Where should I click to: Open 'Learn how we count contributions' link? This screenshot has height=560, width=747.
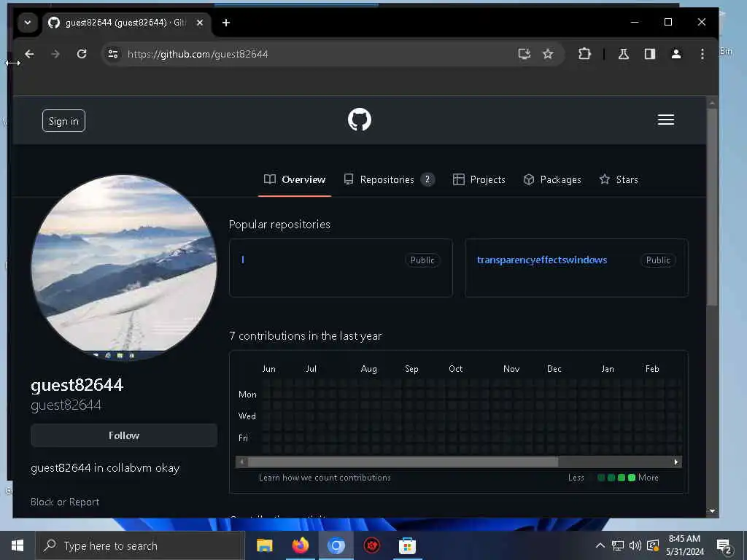325,478
